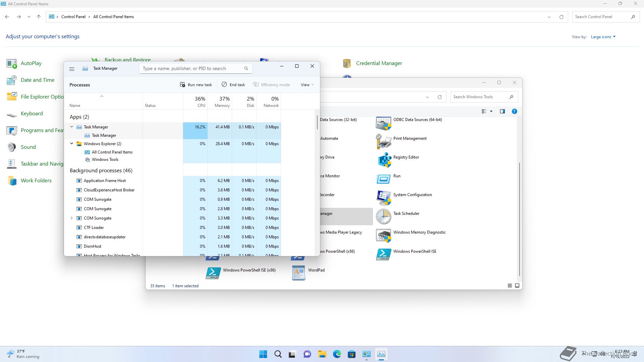644x362 pixels.
Task: Click the Status column header
Action: pos(163,102)
